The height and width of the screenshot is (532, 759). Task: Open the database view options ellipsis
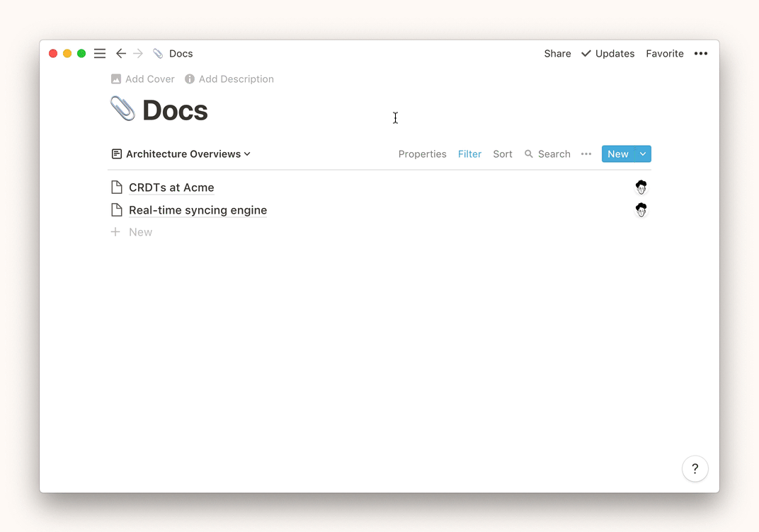(586, 154)
